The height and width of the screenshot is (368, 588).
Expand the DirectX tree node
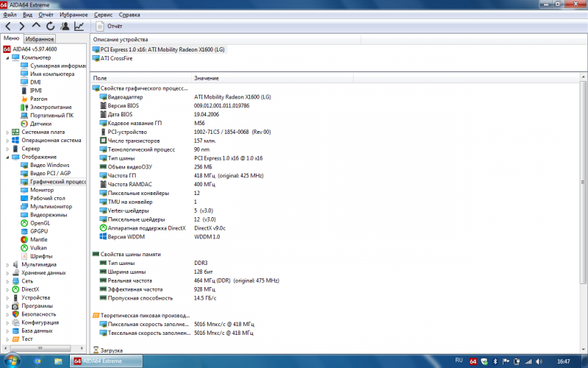7,289
